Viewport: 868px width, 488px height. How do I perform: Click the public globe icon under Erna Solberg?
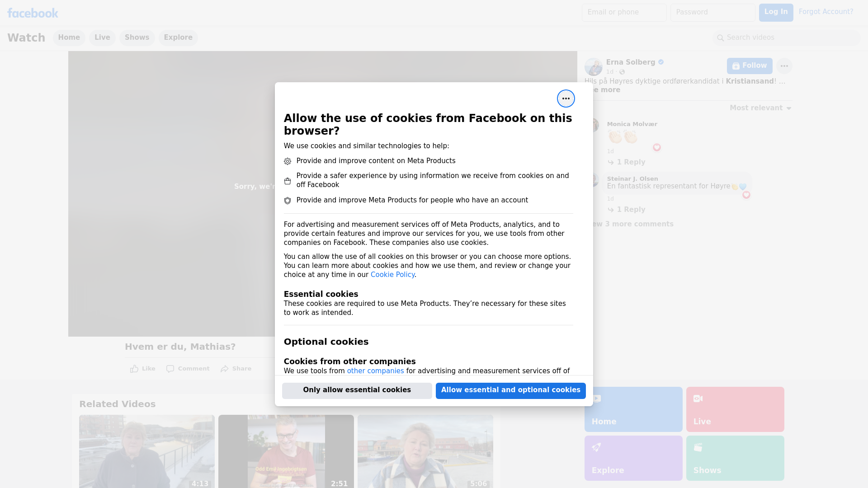pos(622,72)
